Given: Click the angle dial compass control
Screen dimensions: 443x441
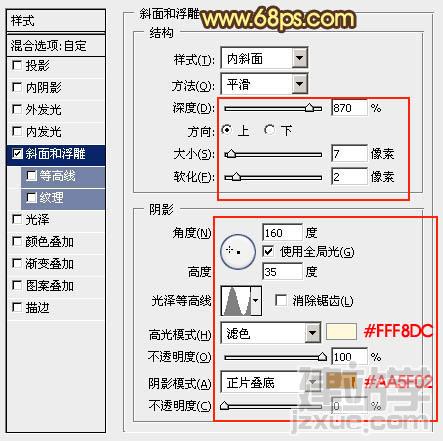Looking at the screenshot, I should [x=238, y=252].
